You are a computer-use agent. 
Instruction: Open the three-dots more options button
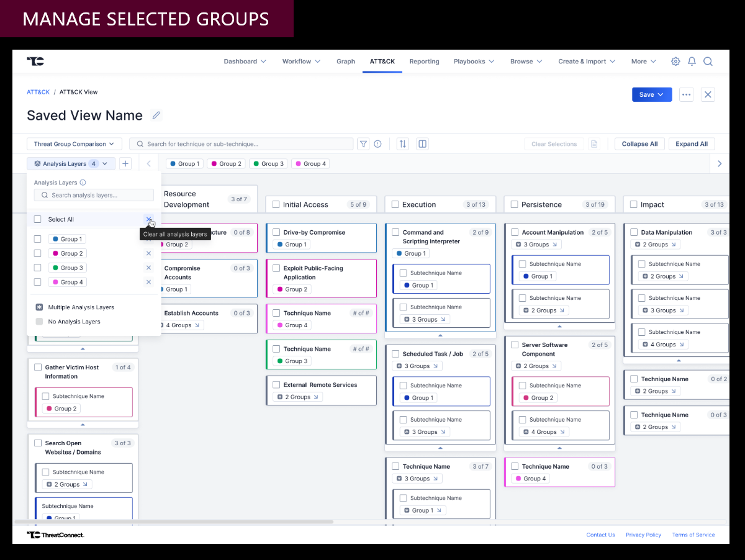[686, 94]
